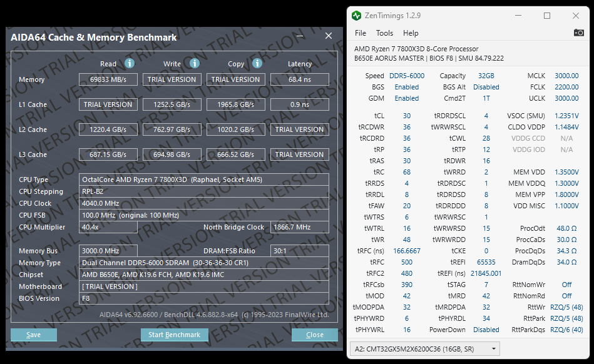
Task: Click the CPU Type field in AIDA64
Action: tap(204, 179)
